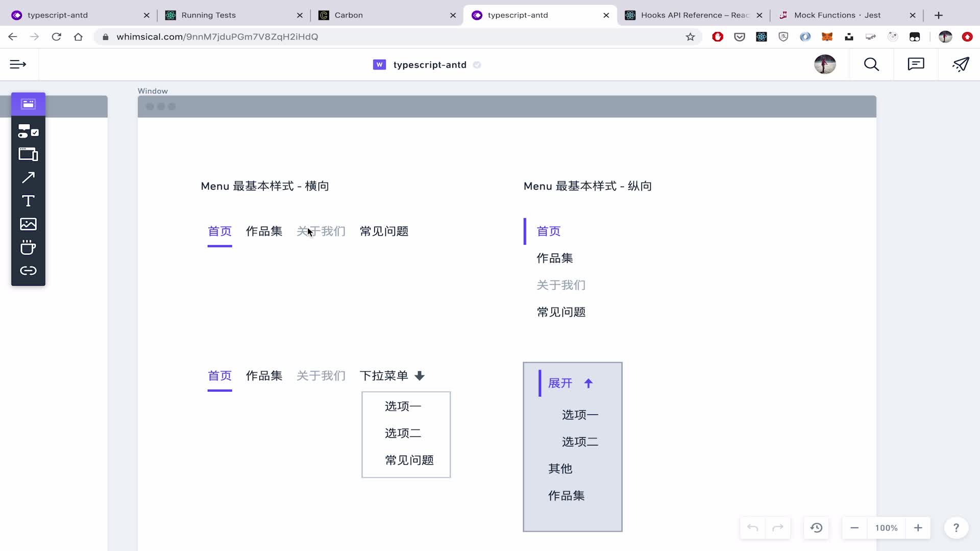Click the share paper-plane icon

click(960, 64)
